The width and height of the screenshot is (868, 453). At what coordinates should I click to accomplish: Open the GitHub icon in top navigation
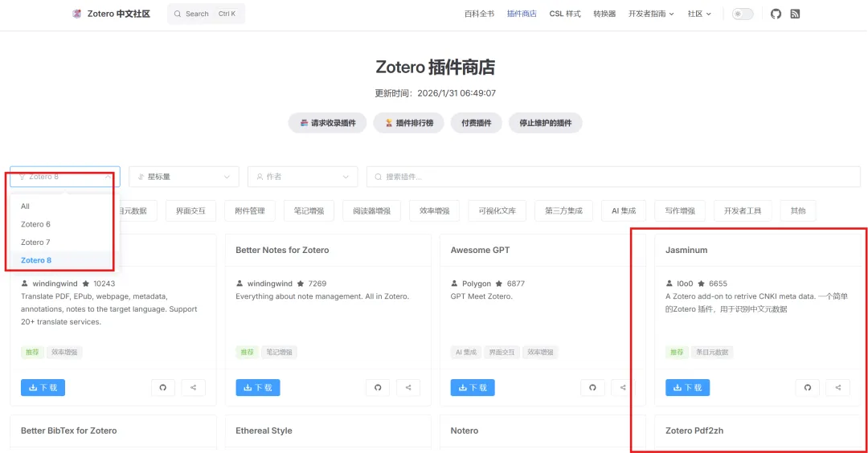point(776,14)
